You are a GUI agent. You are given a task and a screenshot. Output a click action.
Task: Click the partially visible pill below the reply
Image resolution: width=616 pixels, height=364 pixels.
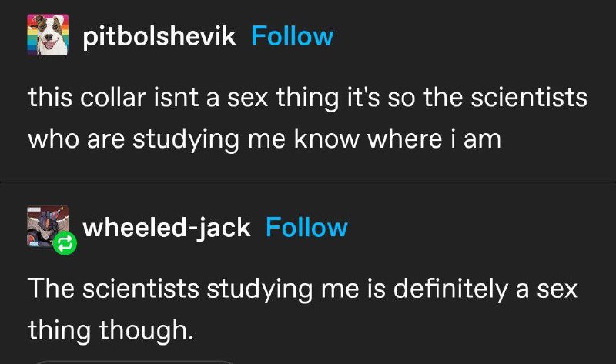(x=135, y=362)
